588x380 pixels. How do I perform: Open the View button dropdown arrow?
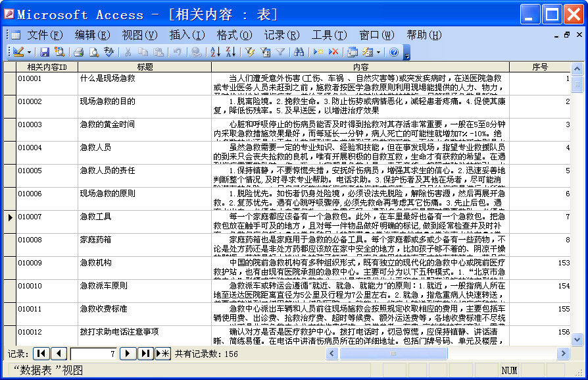[29, 52]
